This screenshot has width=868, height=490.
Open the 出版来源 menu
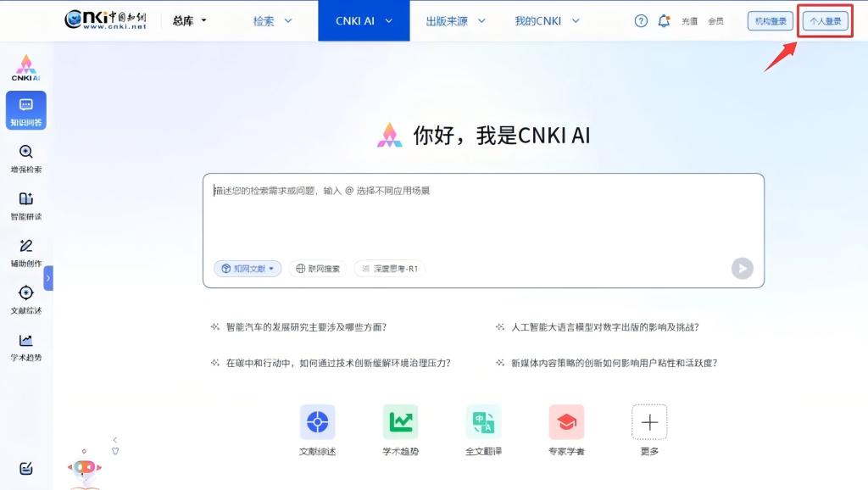(x=455, y=20)
